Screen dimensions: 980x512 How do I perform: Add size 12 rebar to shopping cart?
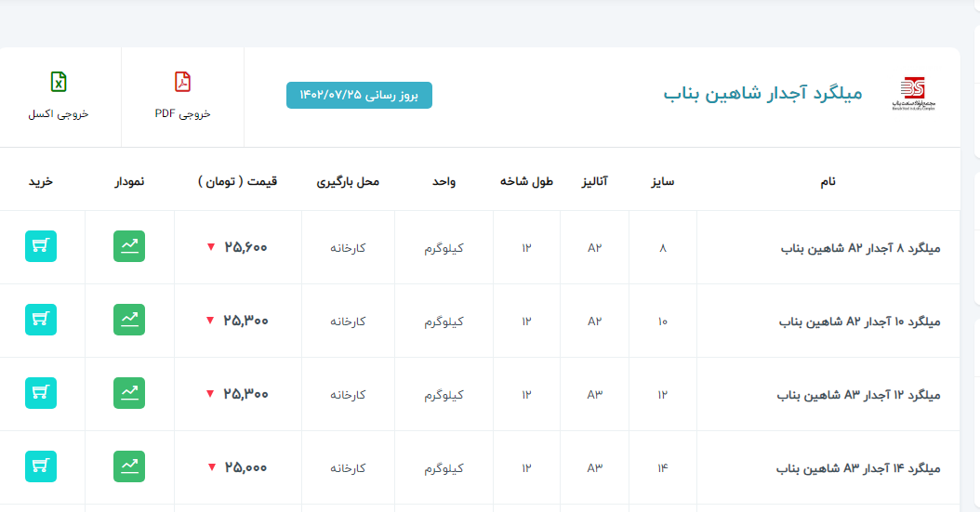(x=41, y=393)
